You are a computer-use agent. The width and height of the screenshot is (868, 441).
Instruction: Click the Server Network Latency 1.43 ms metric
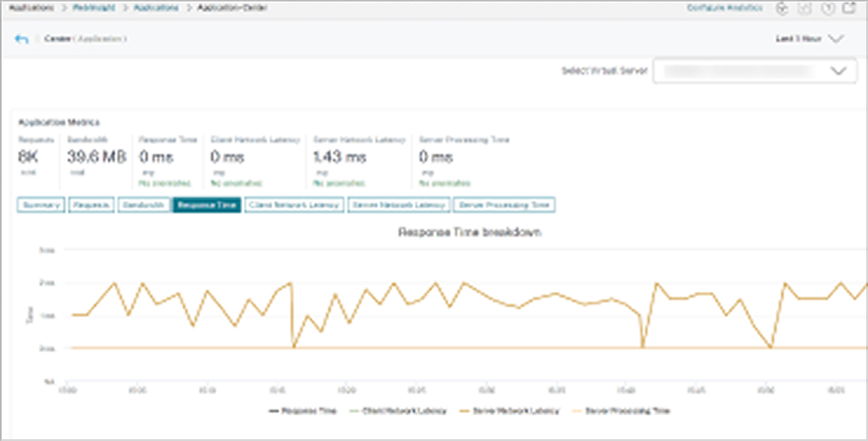pos(341,157)
